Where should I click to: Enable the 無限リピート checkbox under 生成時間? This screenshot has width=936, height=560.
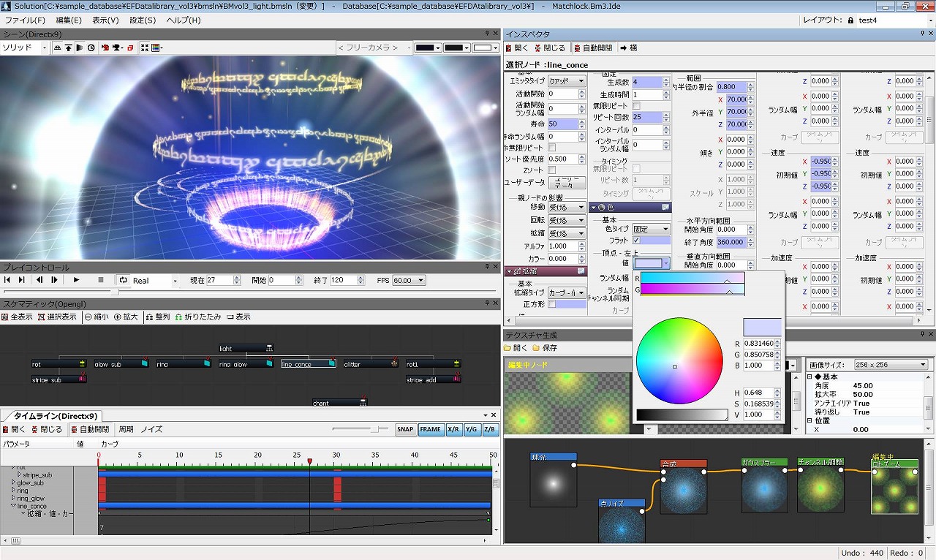click(636, 106)
